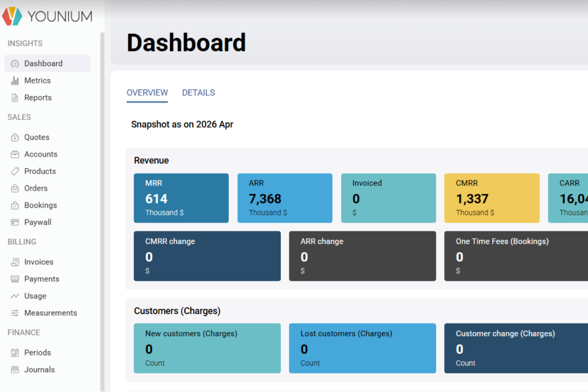Open Reports from the Insights section
Viewport: 588px width, 392px height.
point(38,97)
